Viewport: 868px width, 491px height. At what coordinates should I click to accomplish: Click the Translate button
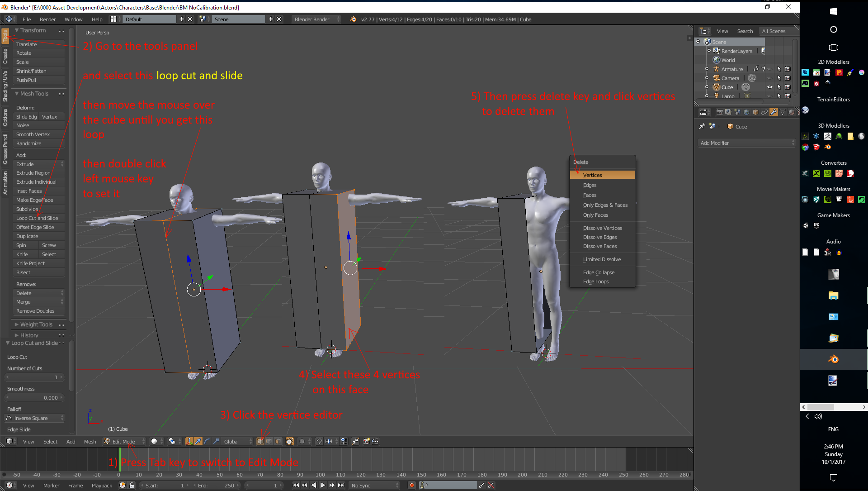(39, 44)
